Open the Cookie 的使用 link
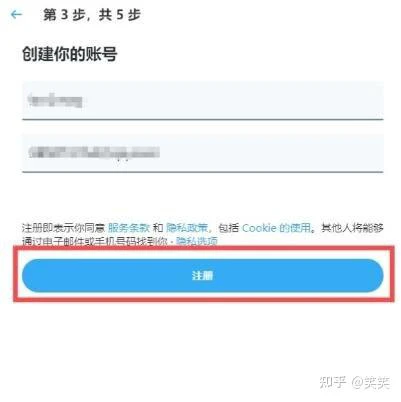The height and width of the screenshot is (402, 401). pos(276,228)
